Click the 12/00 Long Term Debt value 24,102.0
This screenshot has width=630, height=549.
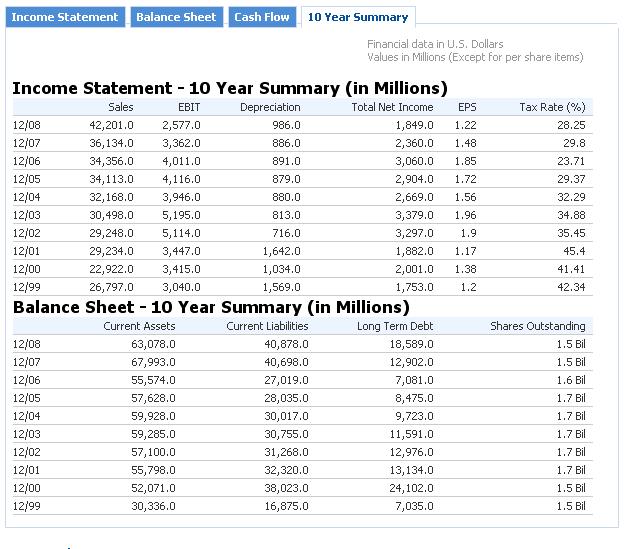[x=411, y=488]
